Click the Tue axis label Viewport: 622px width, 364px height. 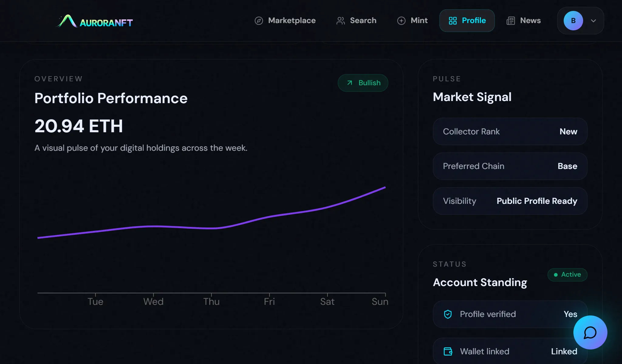pyautogui.click(x=95, y=302)
